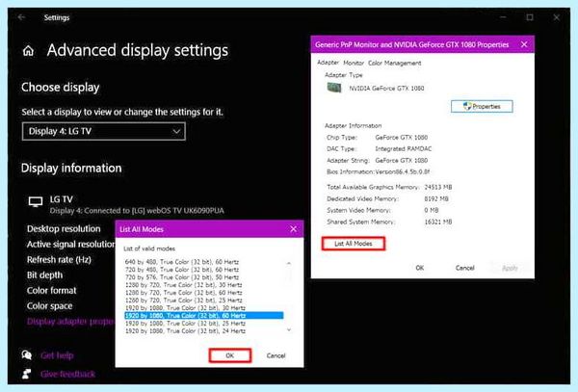Click the Chip Type GeForce GTX 1080 value
The width and height of the screenshot is (578, 392).
pyautogui.click(x=401, y=138)
